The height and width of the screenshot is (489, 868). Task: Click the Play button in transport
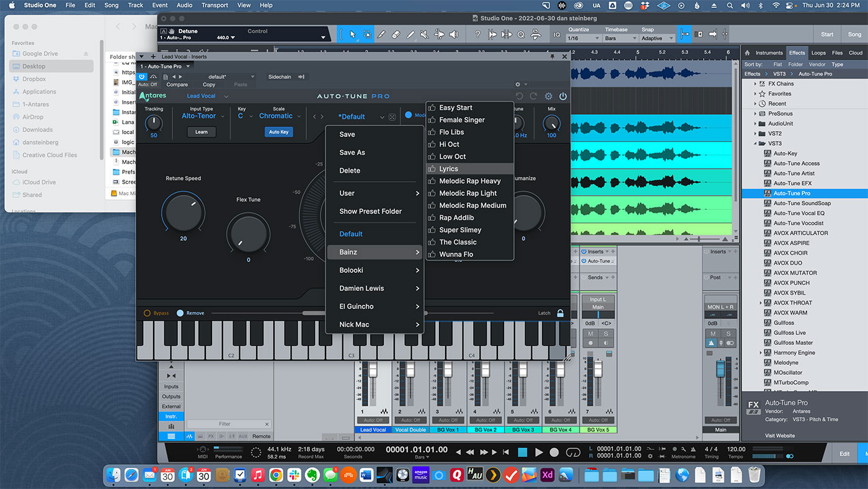pyautogui.click(x=539, y=452)
